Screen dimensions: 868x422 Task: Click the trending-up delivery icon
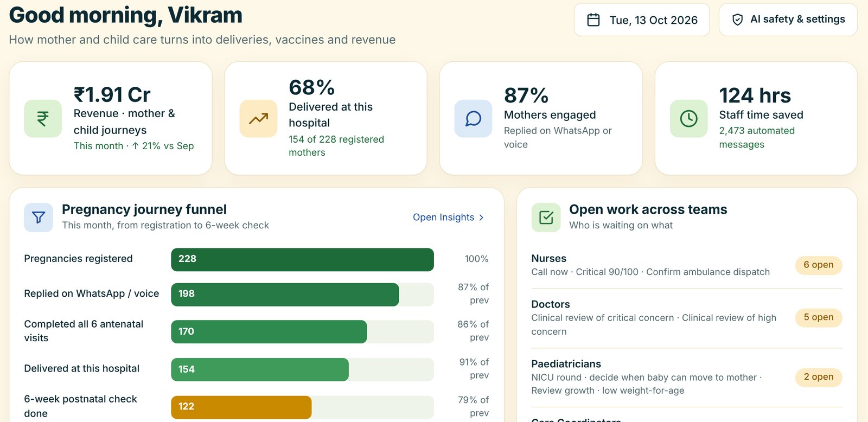[x=258, y=118]
